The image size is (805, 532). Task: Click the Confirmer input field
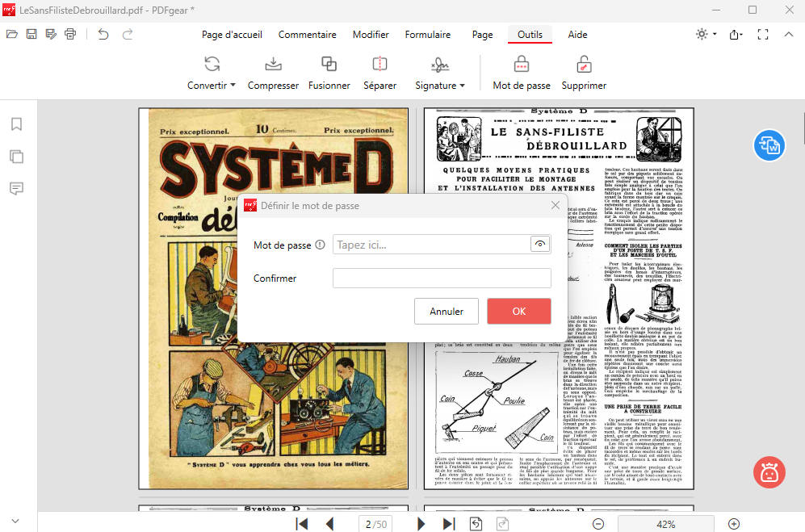442,278
